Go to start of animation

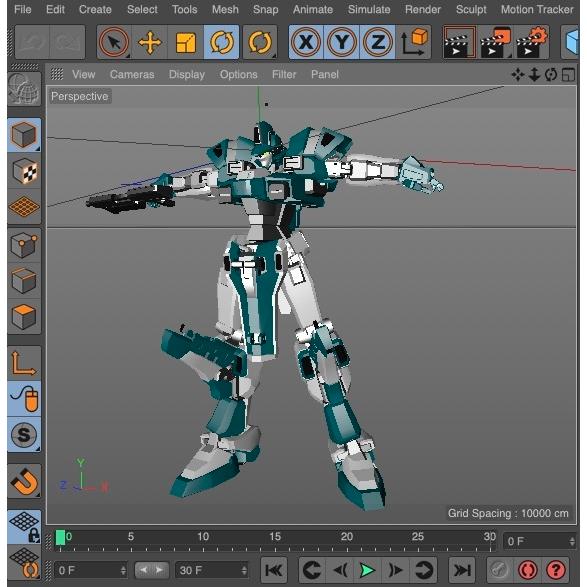pos(274,570)
